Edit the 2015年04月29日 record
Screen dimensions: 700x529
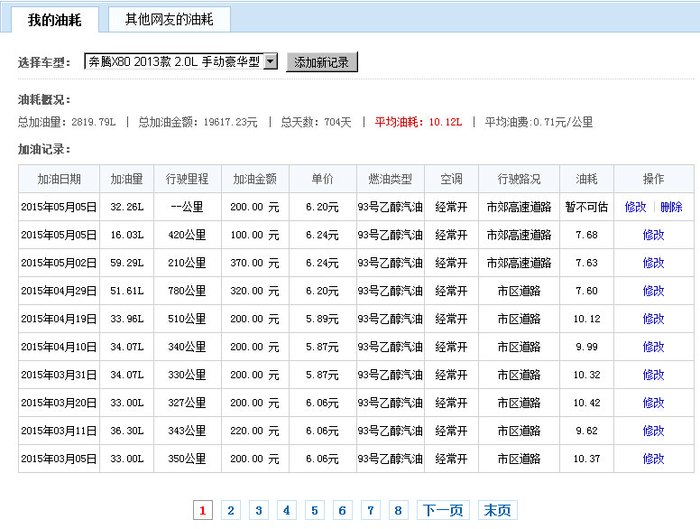pyautogui.click(x=653, y=291)
